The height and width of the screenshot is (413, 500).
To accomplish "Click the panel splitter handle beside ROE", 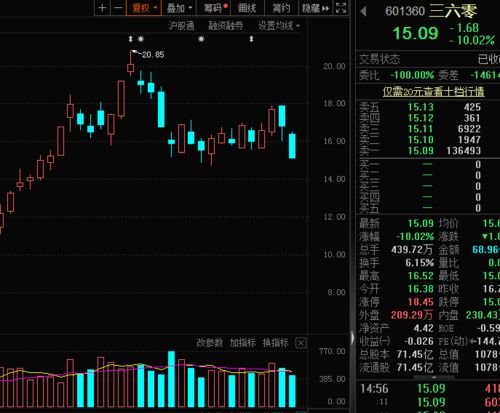I will click(353, 338).
